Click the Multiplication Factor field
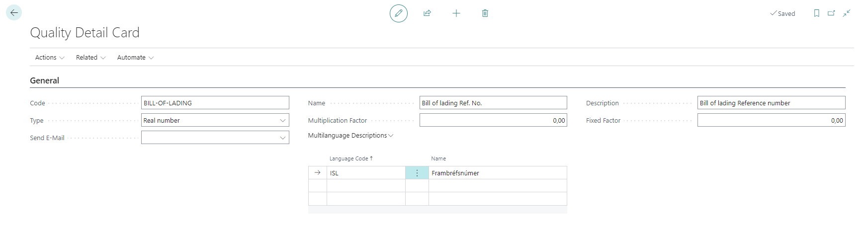Viewport: 868px width, 230px height. 493,121
